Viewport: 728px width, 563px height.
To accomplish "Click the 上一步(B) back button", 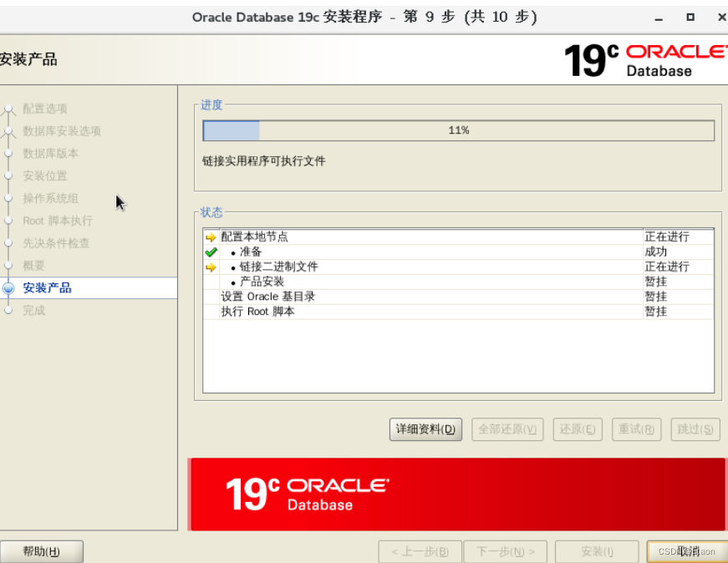I will point(420,551).
